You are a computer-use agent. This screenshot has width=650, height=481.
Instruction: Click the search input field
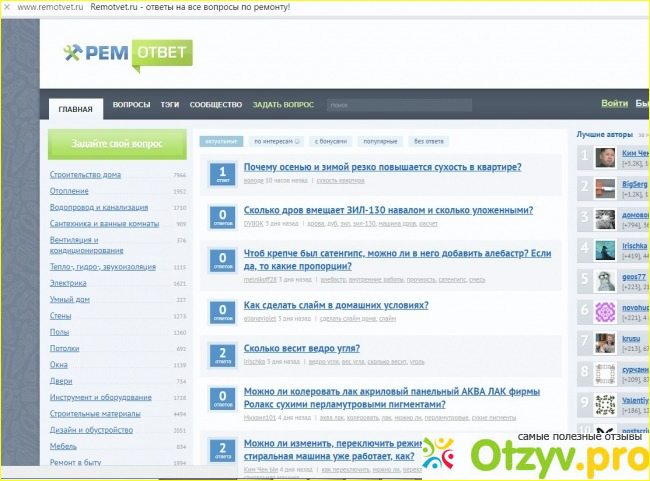point(398,105)
